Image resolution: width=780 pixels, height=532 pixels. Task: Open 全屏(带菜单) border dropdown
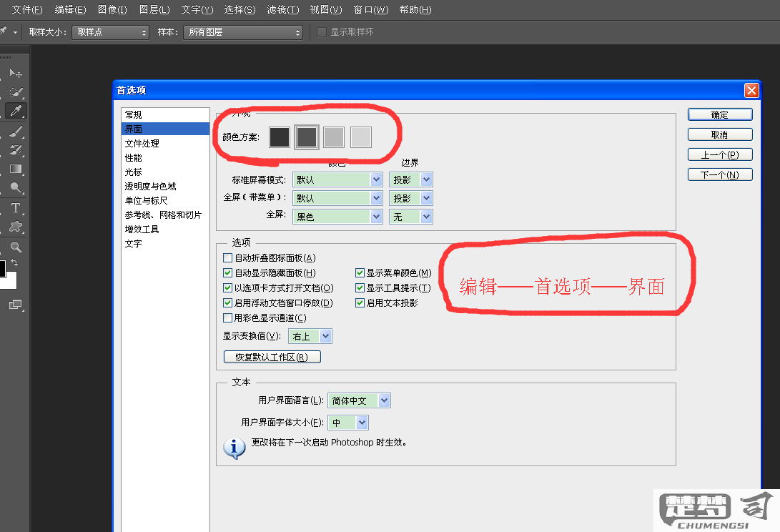pos(411,198)
